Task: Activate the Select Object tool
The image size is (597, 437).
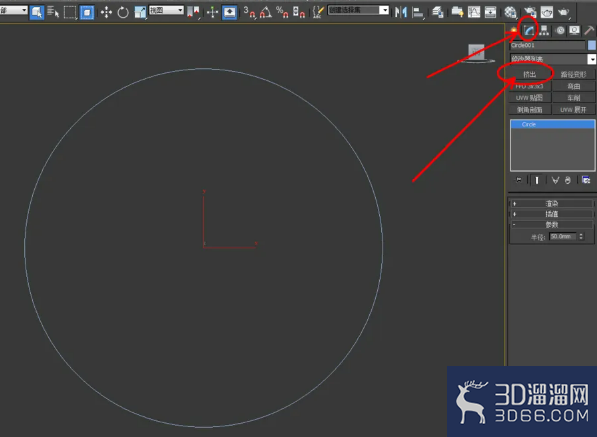Action: pos(37,12)
